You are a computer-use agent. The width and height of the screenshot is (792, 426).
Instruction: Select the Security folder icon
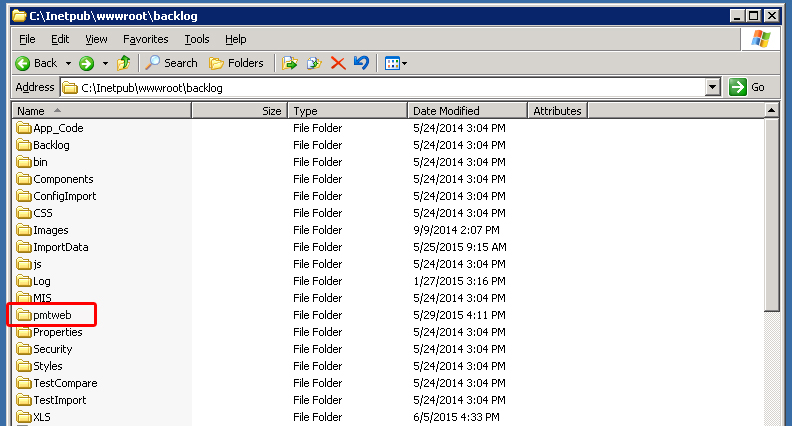tap(24, 349)
